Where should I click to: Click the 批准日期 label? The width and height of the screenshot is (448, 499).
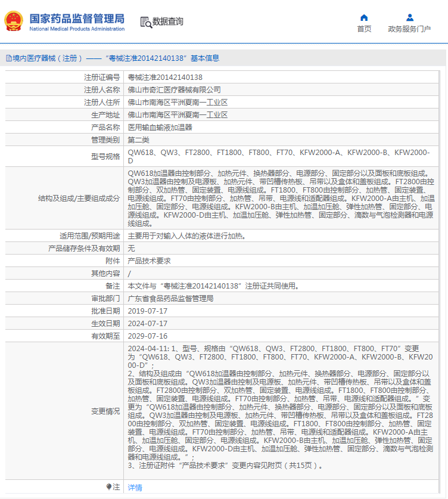coord(105,311)
